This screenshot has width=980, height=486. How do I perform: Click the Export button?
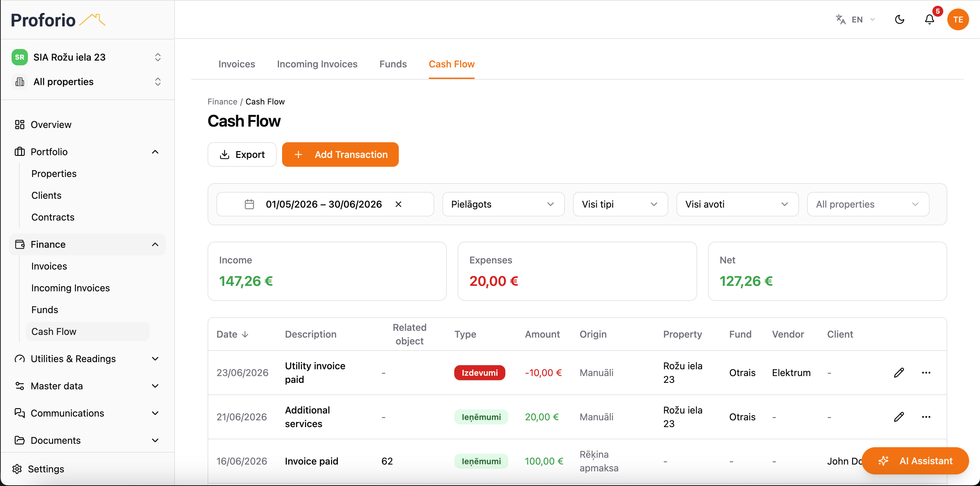(242, 155)
